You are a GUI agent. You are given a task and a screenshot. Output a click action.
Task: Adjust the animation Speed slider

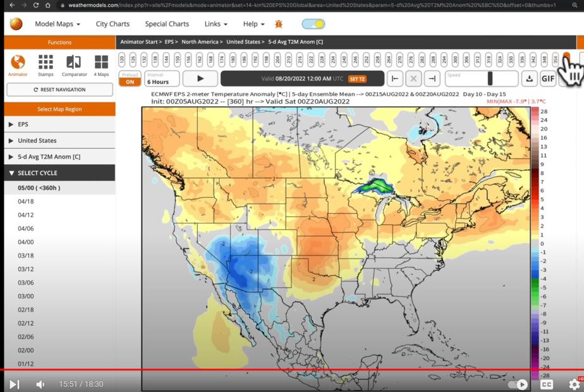(489, 78)
